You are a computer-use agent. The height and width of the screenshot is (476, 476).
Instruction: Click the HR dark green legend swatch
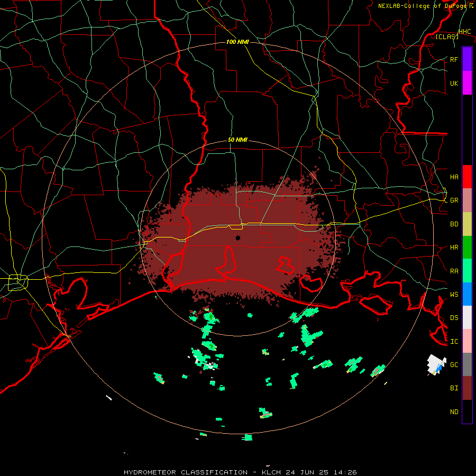pyautogui.click(x=467, y=248)
